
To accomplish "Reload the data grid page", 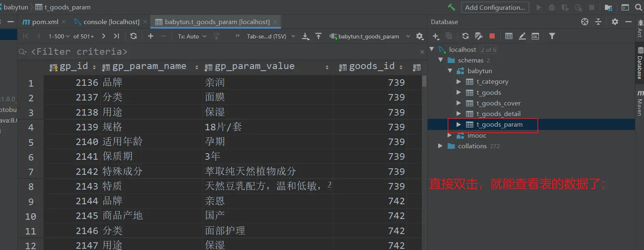I will click(x=134, y=36).
